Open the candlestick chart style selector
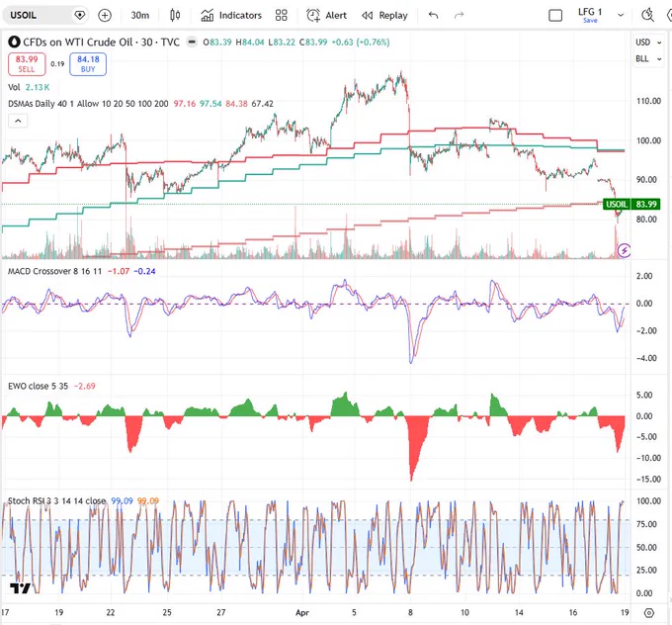Viewport: 672px width, 625px height. click(x=175, y=16)
